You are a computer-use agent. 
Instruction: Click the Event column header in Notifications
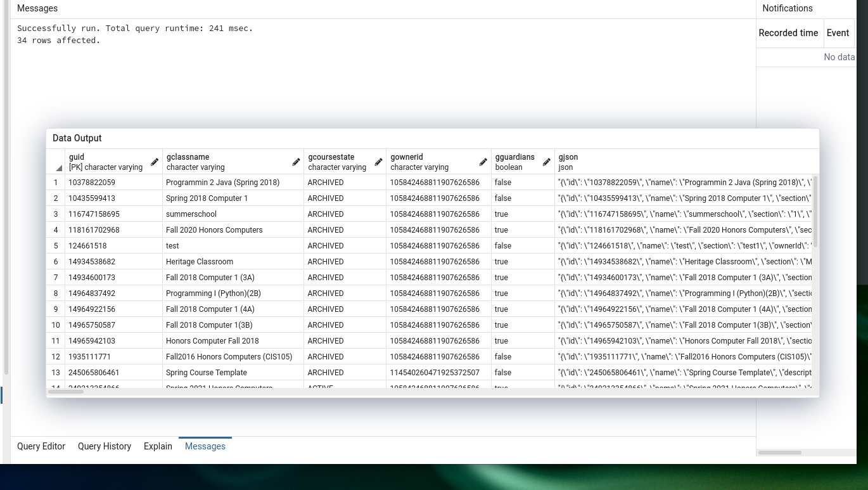[x=838, y=33]
